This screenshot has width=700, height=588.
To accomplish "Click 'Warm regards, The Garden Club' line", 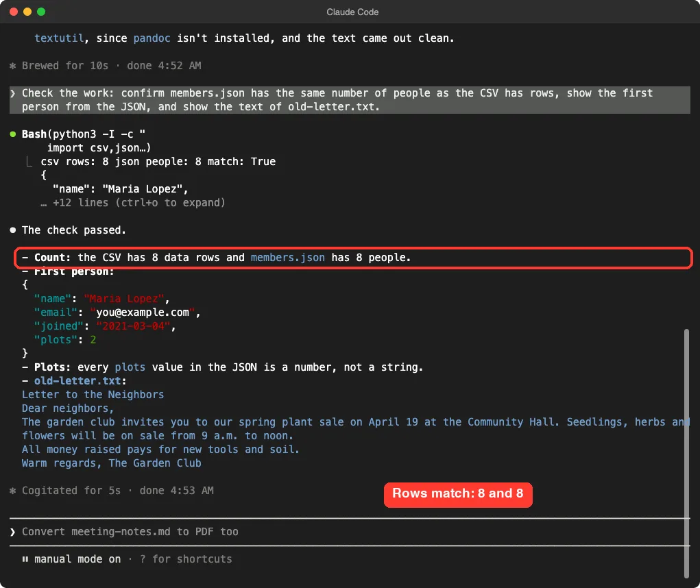I will [x=112, y=463].
